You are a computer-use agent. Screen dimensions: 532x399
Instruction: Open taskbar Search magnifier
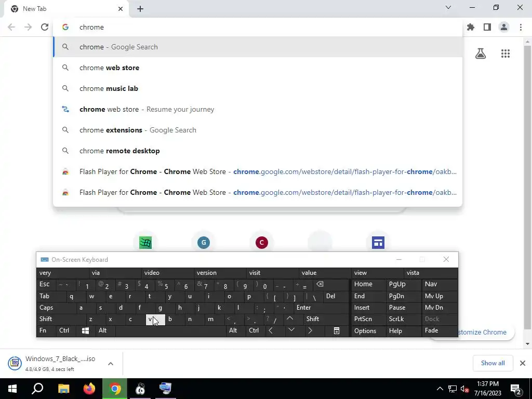37,389
